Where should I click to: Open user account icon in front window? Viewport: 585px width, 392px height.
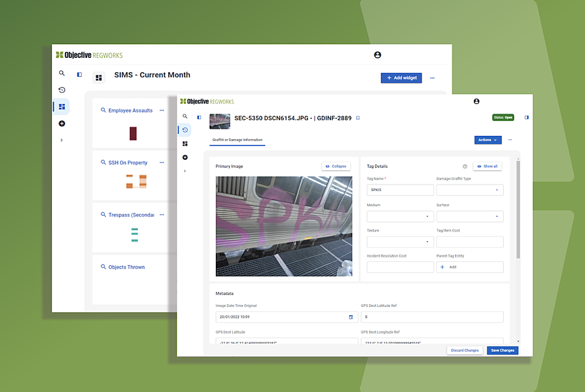click(476, 101)
